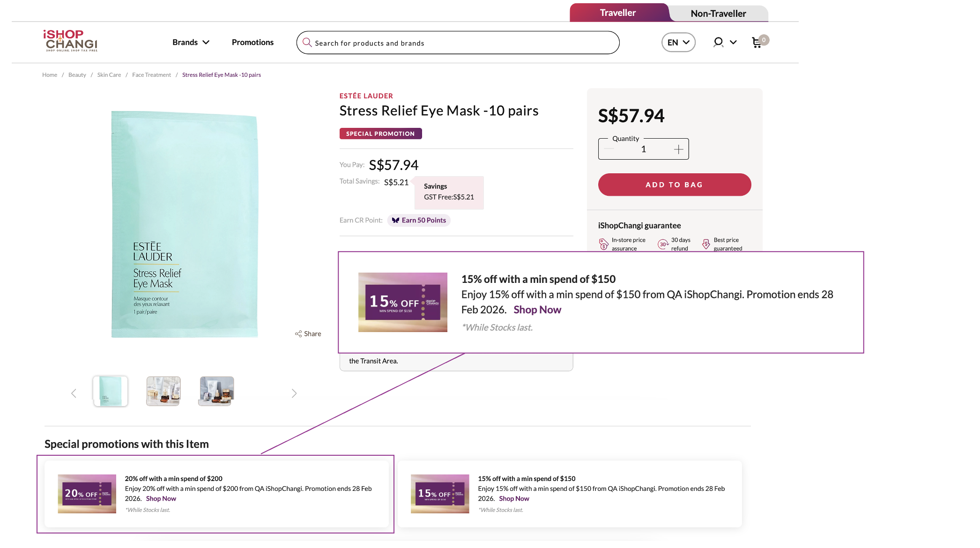This screenshot has width=980, height=548.
Task: Select the second product thumbnail image
Action: pos(163,391)
